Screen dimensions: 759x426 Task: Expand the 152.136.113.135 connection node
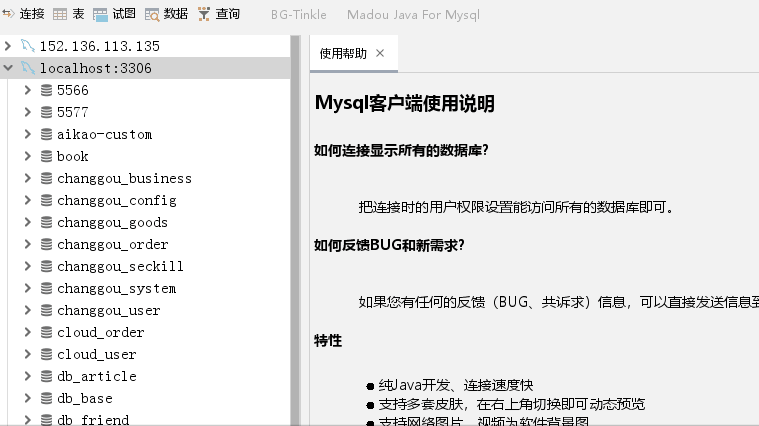click(x=8, y=46)
